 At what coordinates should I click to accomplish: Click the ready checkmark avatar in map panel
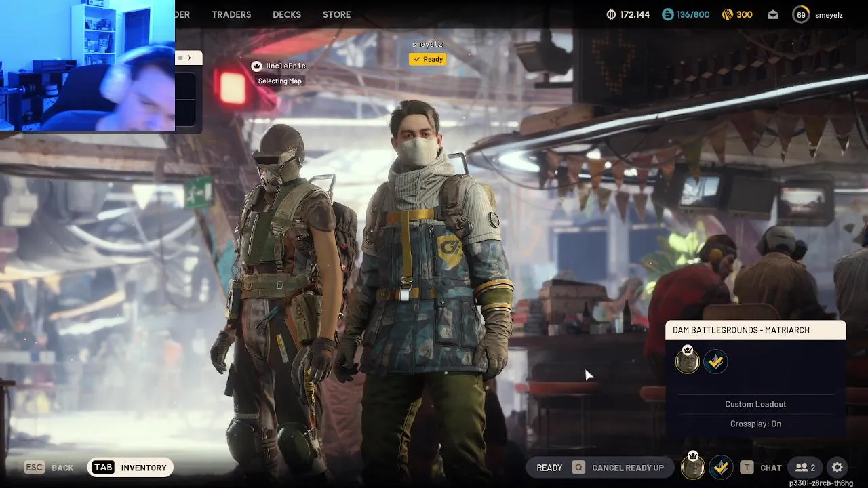click(x=715, y=362)
